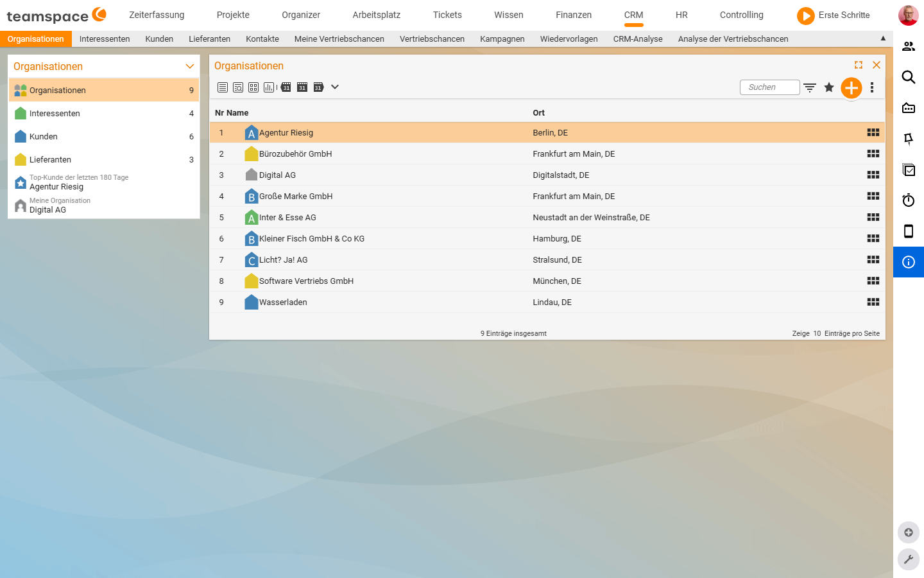The width and height of the screenshot is (924, 578).
Task: Open the Finanzen menu
Action: pos(574,15)
